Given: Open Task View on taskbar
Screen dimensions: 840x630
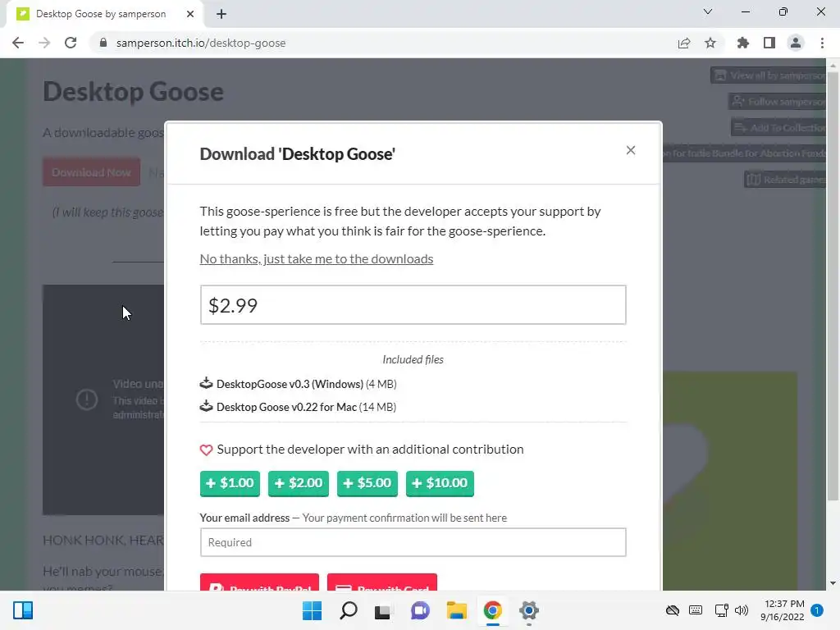Looking at the screenshot, I should click(x=383, y=610).
